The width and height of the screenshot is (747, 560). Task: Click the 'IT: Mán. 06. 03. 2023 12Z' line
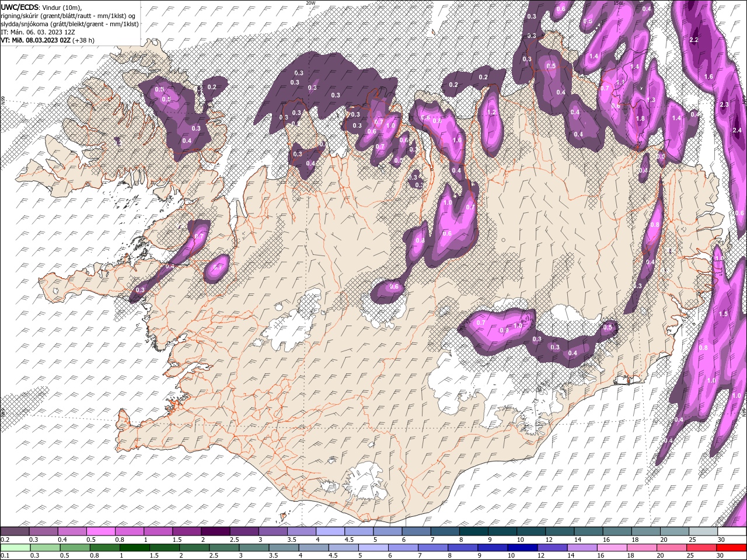(x=37, y=32)
